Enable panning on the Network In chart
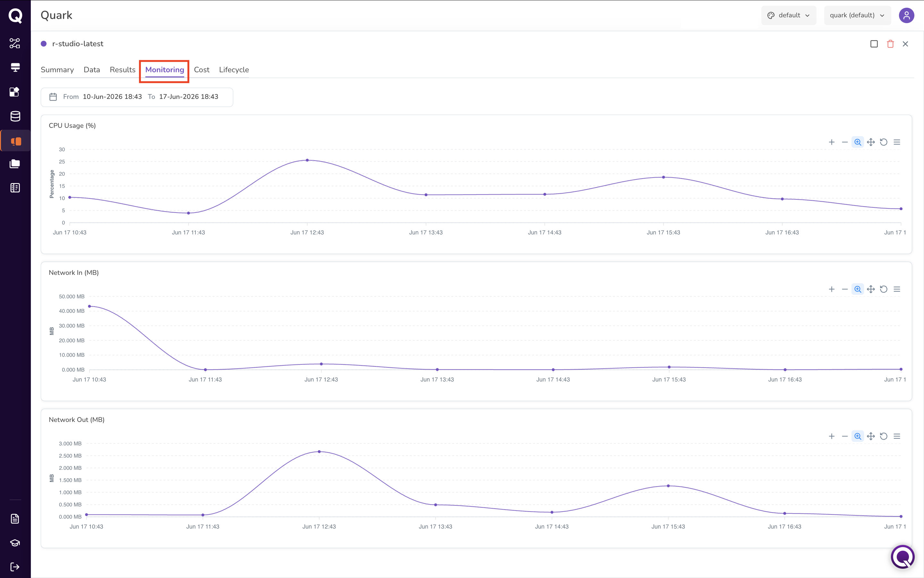This screenshot has height=578, width=924. pyautogui.click(x=870, y=289)
